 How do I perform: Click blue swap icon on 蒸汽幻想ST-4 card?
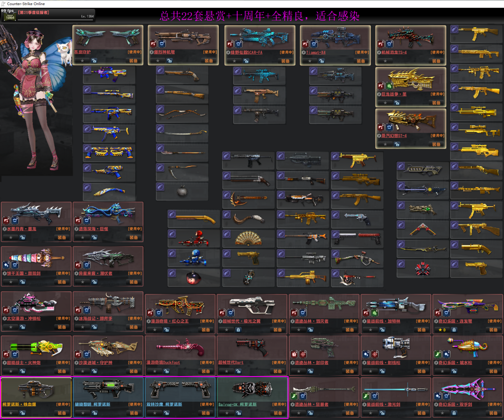pyautogui.click(x=389, y=127)
